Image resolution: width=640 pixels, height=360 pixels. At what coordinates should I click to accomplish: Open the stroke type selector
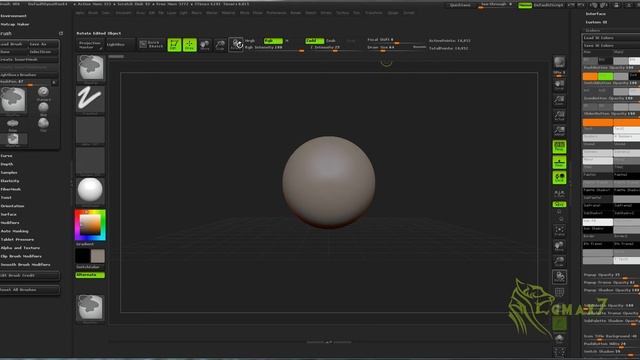90,99
